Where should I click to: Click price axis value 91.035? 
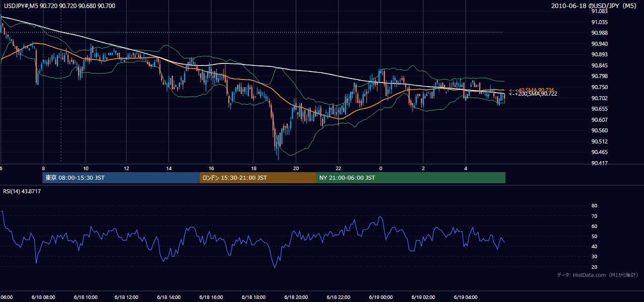click(x=600, y=22)
